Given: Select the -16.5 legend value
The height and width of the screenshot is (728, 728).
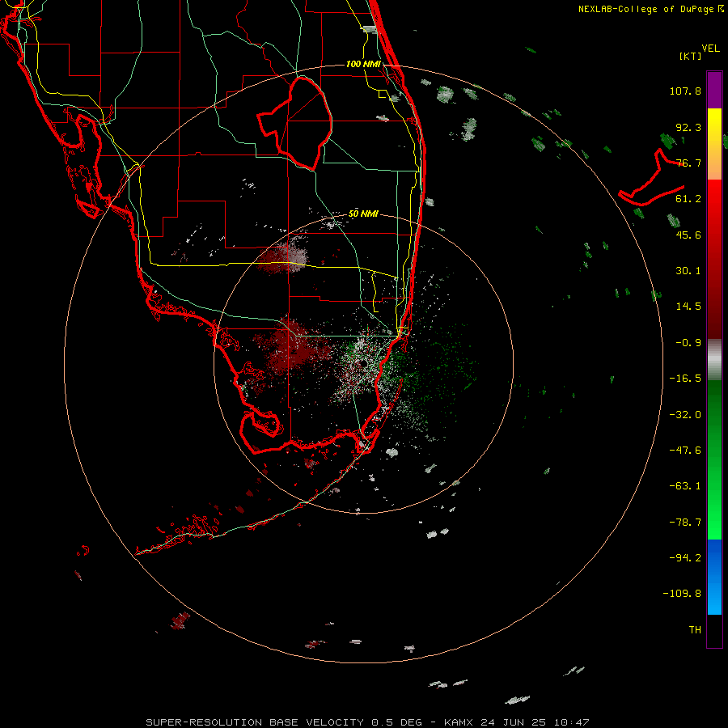Looking at the screenshot, I should pyautogui.click(x=685, y=379).
